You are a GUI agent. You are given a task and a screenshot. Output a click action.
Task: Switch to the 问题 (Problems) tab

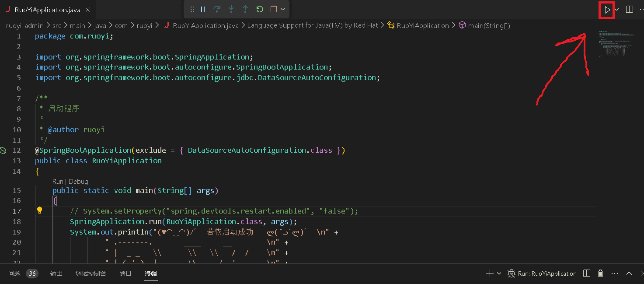[14, 273]
